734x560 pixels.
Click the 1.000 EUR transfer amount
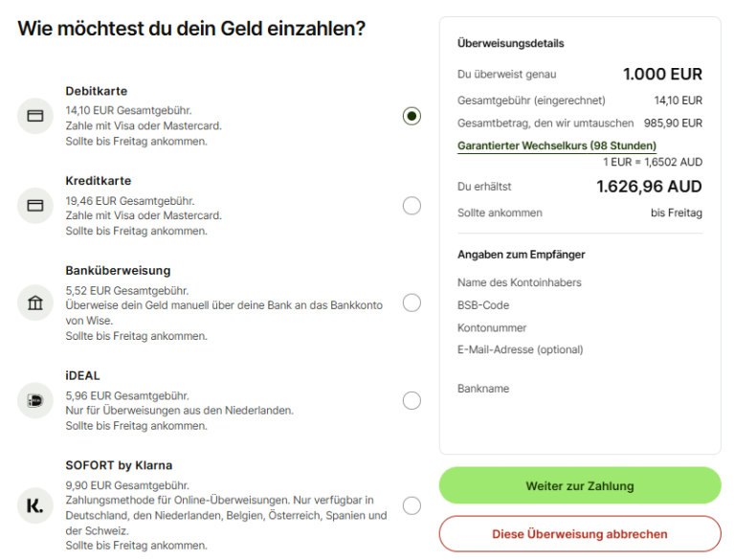[x=662, y=74]
